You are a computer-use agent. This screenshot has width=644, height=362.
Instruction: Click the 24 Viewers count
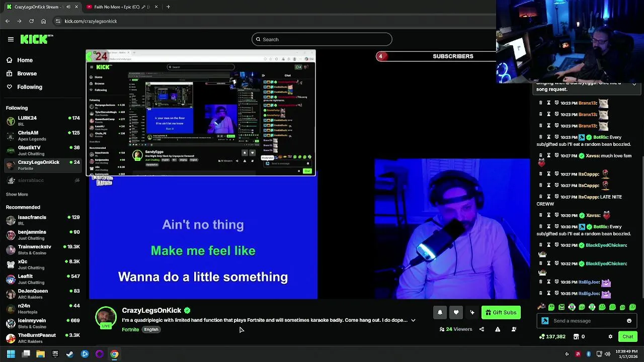[456, 329]
